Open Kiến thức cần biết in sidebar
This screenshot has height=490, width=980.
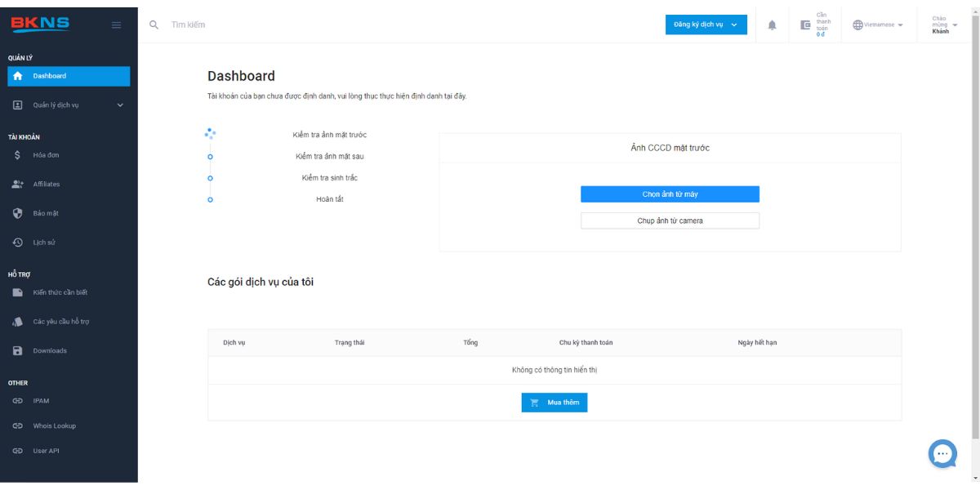click(x=60, y=292)
